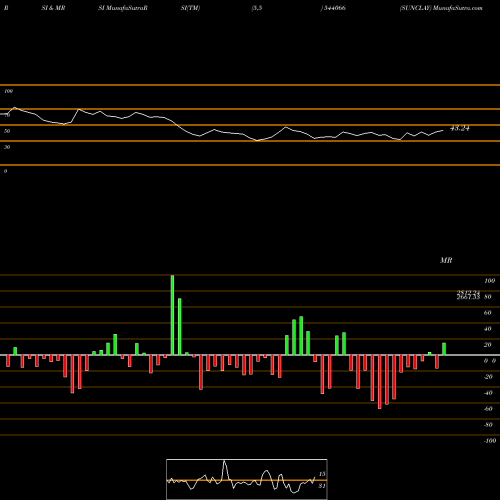Screen dimensions: 500x500
Task: Click the -20 label on MR axis
Action: (x=488, y=377)
